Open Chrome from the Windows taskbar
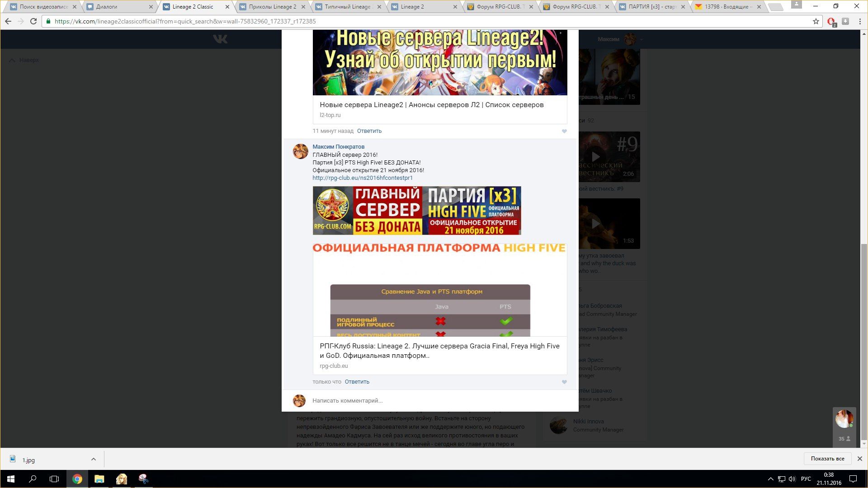Screen dimensions: 868x488 click(x=77, y=479)
